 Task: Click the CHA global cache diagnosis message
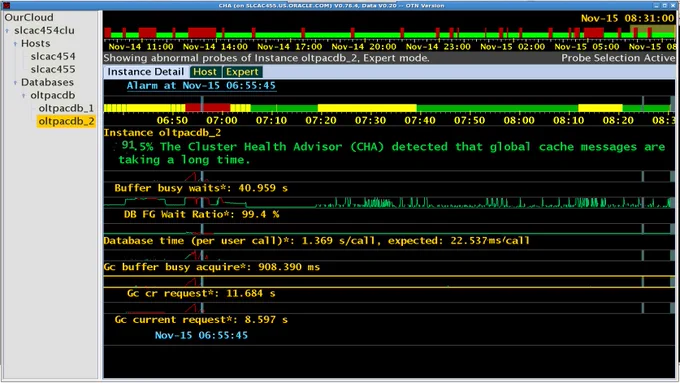point(392,153)
